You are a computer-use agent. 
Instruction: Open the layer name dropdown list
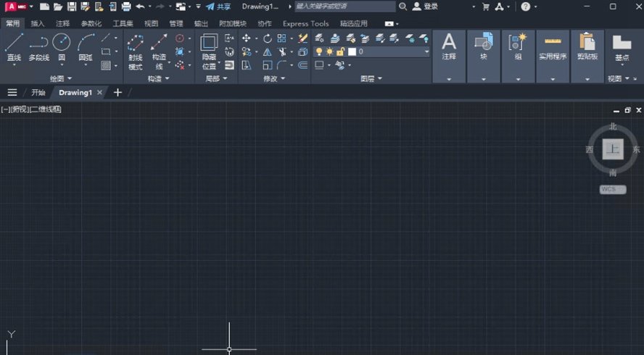click(426, 51)
